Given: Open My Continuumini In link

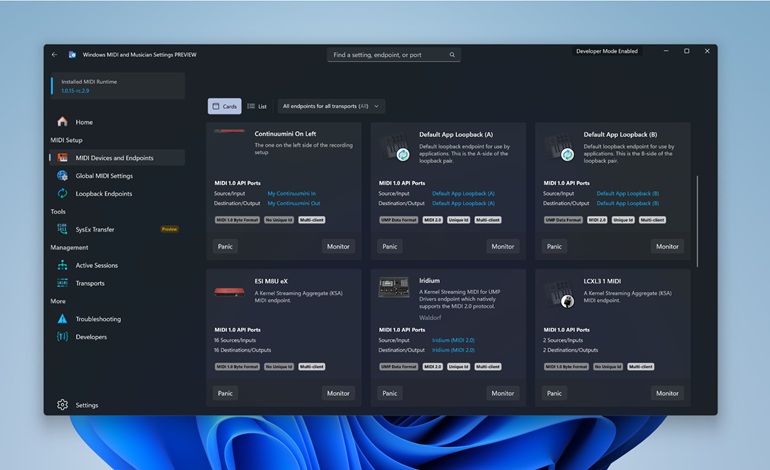Looking at the screenshot, I should [292, 194].
